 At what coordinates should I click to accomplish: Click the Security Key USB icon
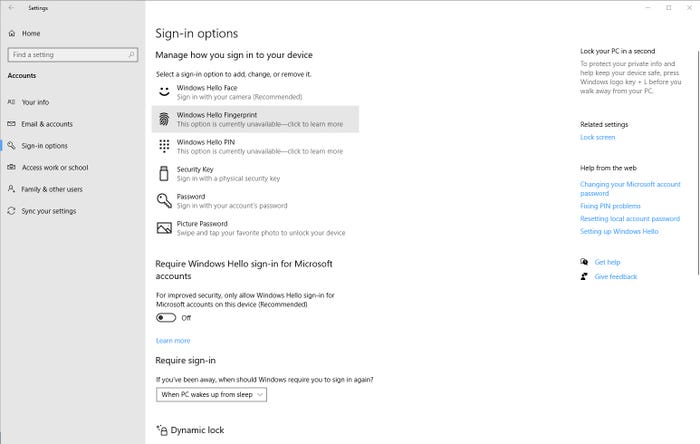[x=164, y=174]
